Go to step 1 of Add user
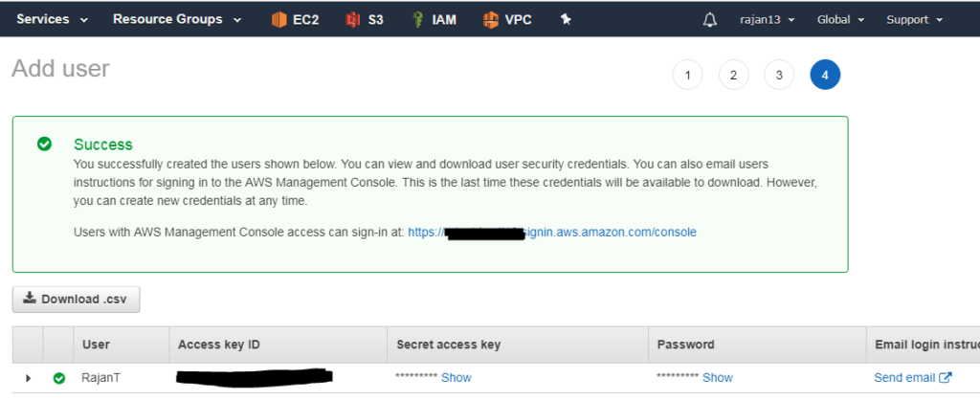Viewport: 980px width, 401px height. click(687, 76)
